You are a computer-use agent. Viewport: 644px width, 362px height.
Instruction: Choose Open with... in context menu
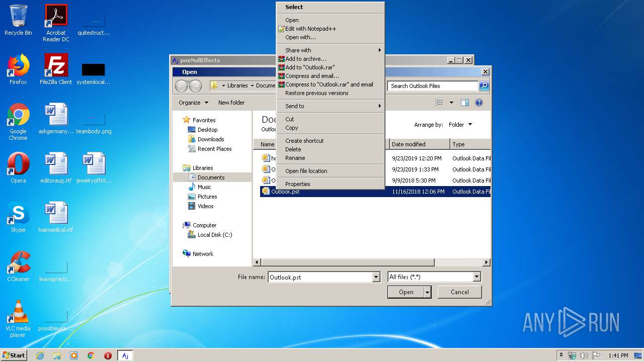[x=331, y=37]
